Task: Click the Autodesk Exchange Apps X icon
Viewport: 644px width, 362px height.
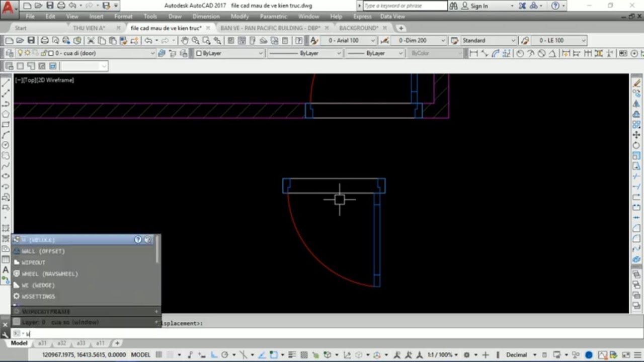Action: [x=522, y=6]
